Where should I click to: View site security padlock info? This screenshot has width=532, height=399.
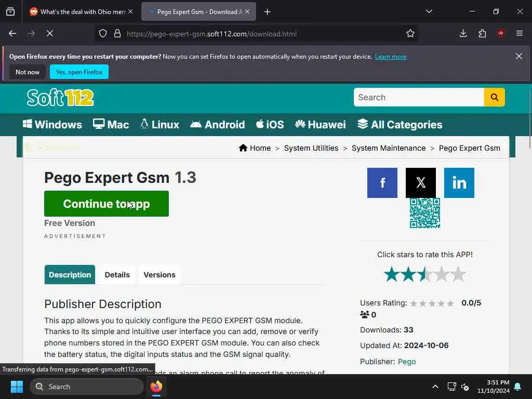pos(117,34)
